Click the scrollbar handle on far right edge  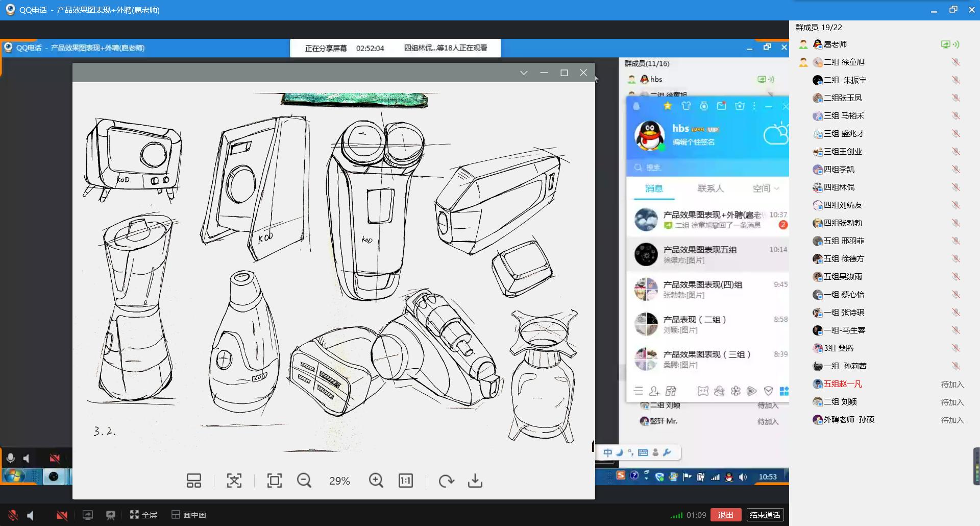click(976, 466)
